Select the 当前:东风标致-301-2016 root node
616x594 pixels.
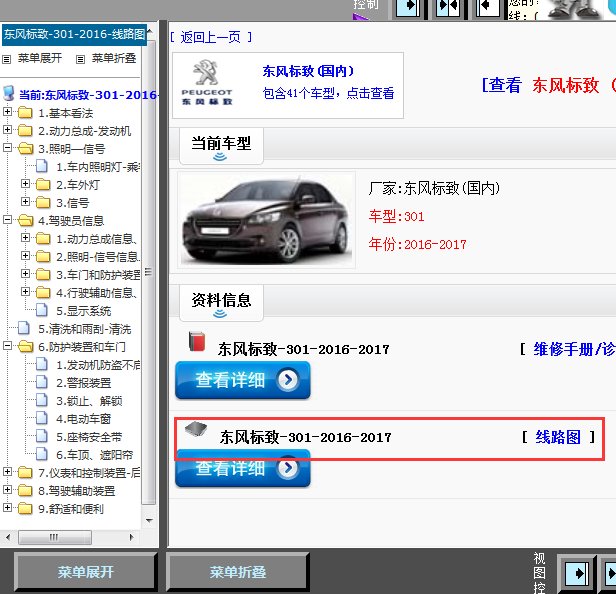click(x=88, y=95)
